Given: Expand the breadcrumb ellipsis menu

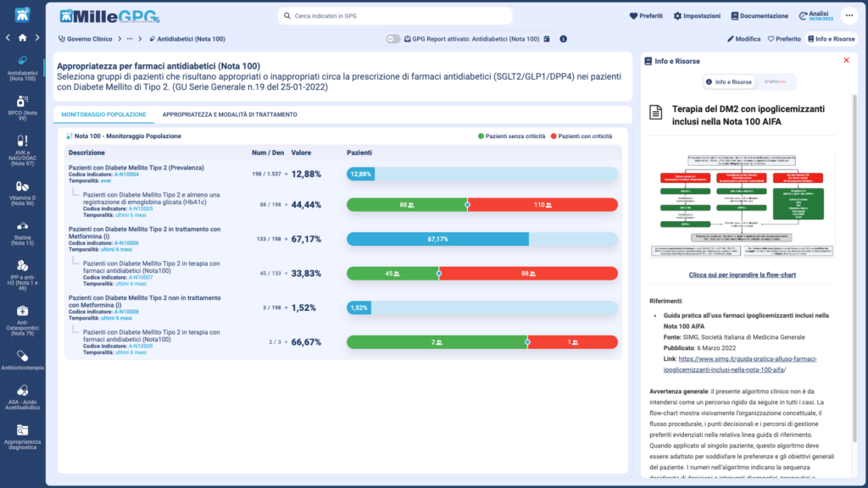Looking at the screenshot, I should tap(130, 39).
